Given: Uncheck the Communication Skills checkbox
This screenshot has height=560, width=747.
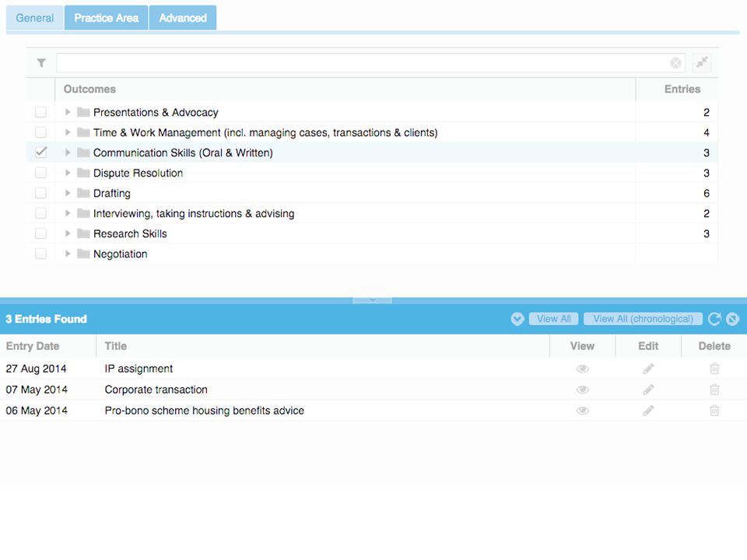Looking at the screenshot, I should [x=41, y=152].
